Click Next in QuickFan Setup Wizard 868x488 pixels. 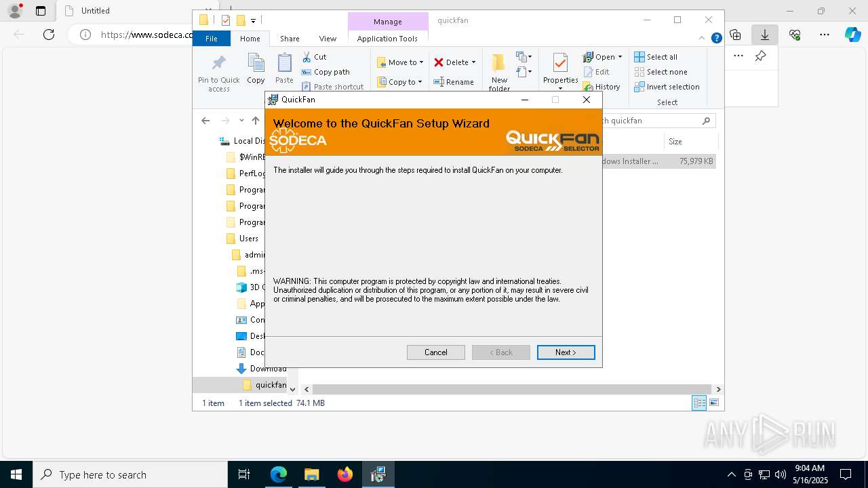(x=566, y=352)
